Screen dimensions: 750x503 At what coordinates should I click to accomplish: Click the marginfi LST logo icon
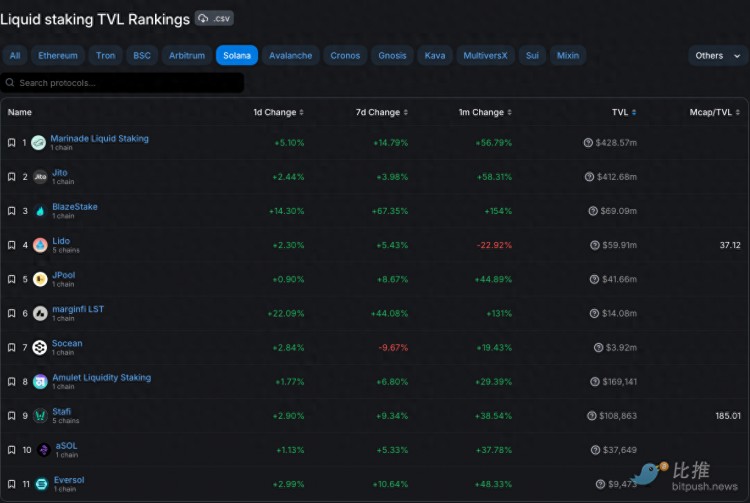tap(40, 314)
